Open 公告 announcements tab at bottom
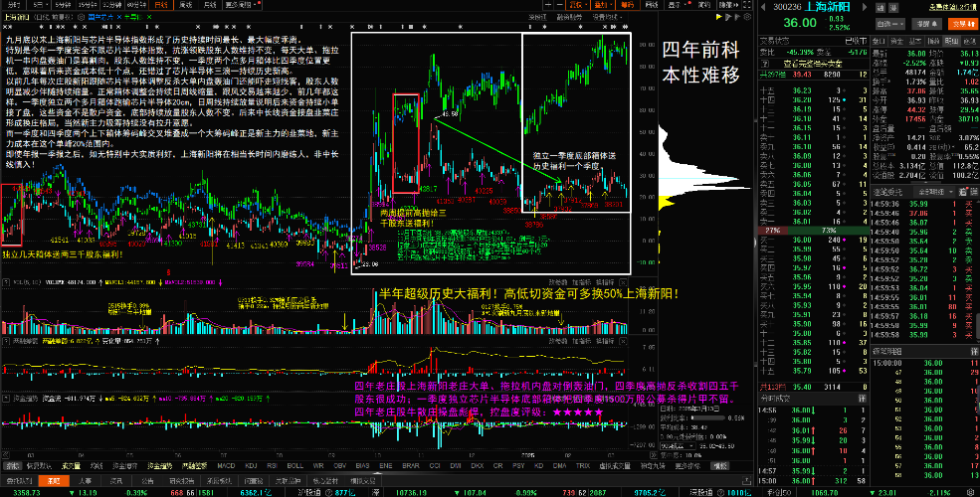This screenshot has height=497, width=980. (x=147, y=481)
